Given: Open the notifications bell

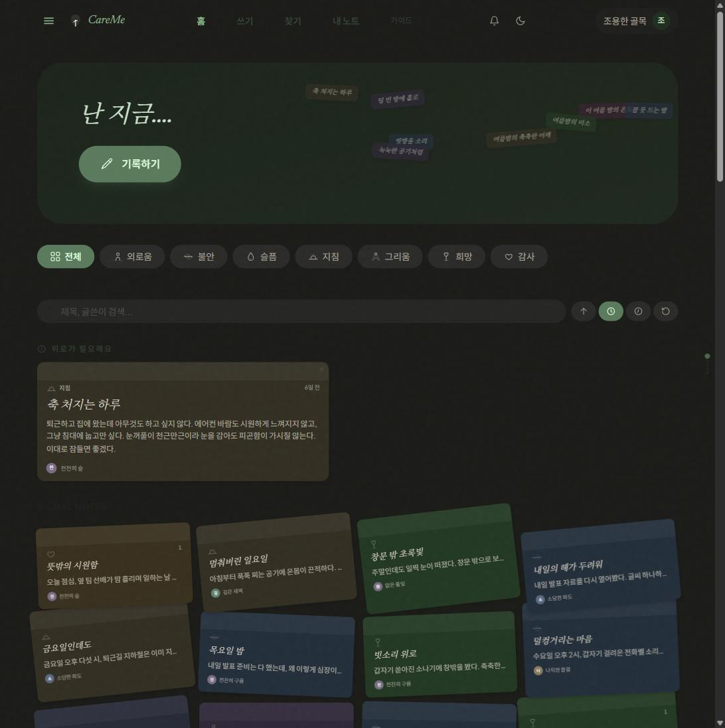Looking at the screenshot, I should [x=494, y=21].
